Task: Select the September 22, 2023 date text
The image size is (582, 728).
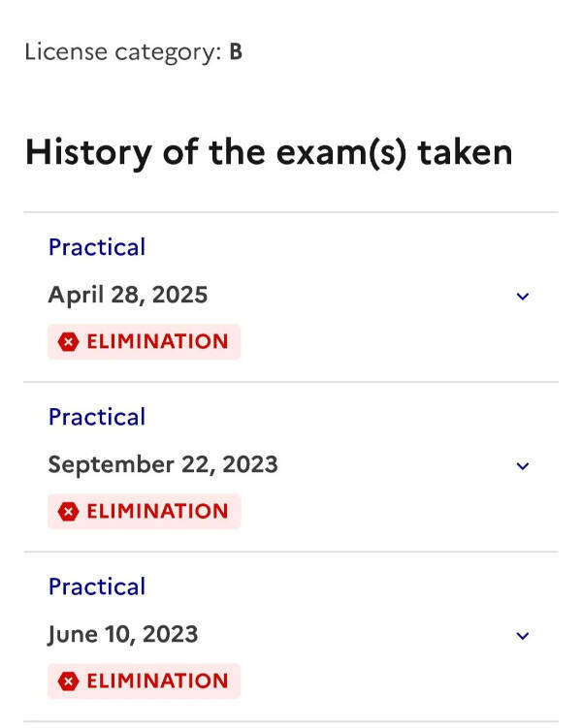Action: pos(163,464)
